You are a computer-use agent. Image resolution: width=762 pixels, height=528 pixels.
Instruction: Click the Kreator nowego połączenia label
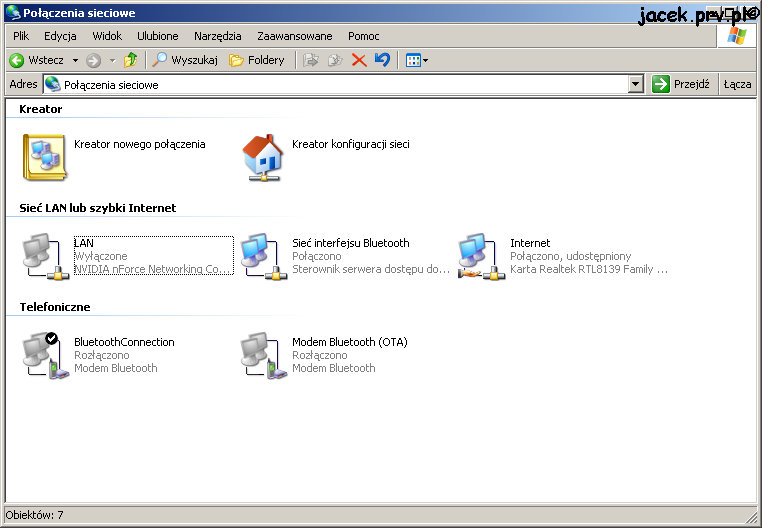[x=139, y=144]
